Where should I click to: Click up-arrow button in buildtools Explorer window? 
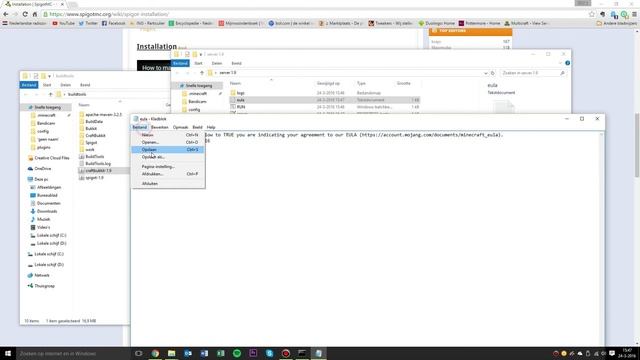pyautogui.click(x=51, y=94)
